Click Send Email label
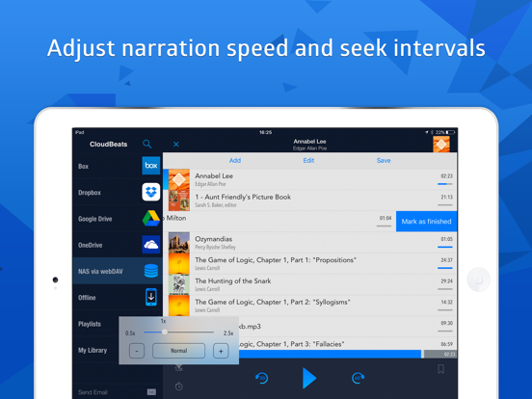The height and width of the screenshot is (399, 532). (93, 392)
